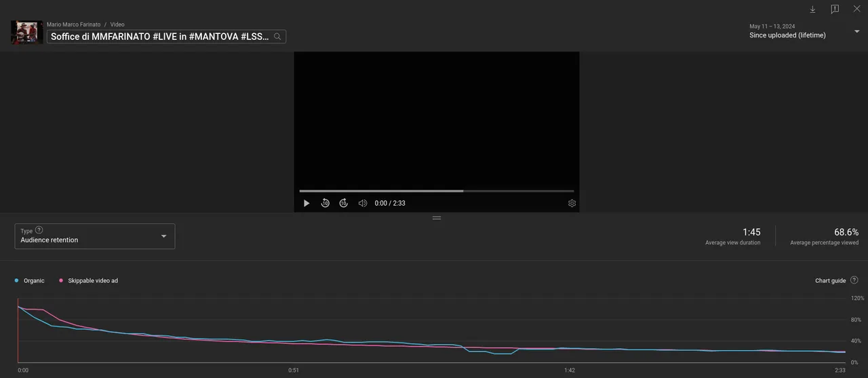Click the video thumbnail image

click(x=27, y=32)
